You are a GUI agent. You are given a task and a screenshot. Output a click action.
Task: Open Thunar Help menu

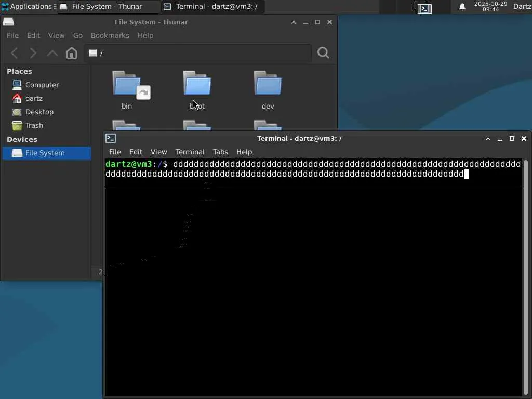(145, 35)
